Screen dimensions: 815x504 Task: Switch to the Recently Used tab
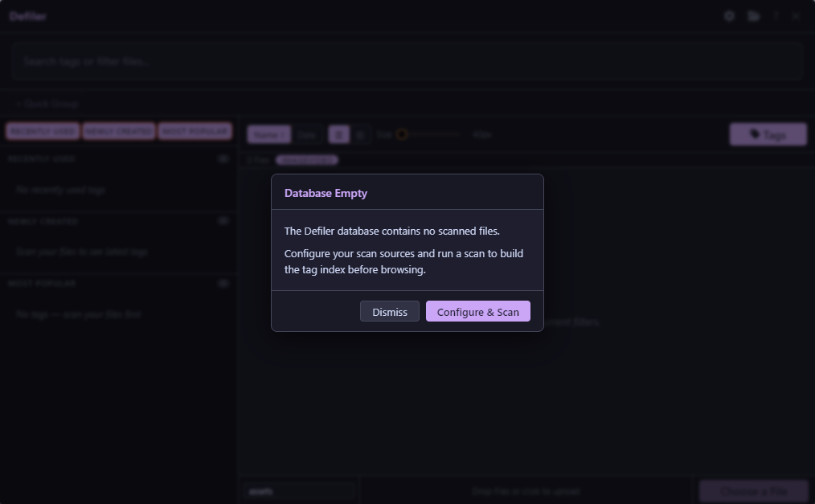coord(43,132)
